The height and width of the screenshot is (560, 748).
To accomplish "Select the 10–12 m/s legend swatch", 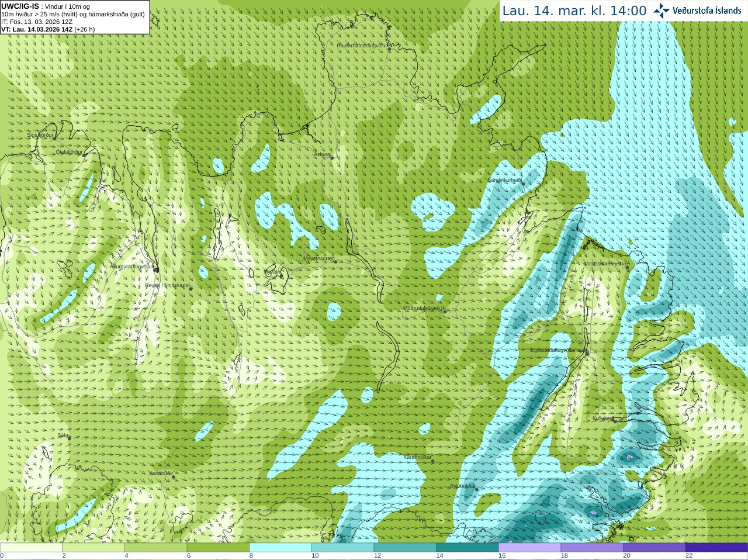I will tap(342, 548).
